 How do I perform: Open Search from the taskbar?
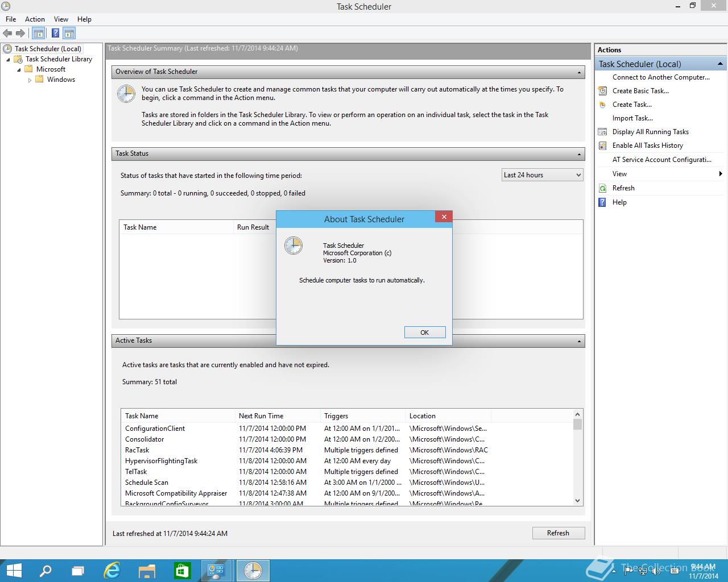(45, 571)
